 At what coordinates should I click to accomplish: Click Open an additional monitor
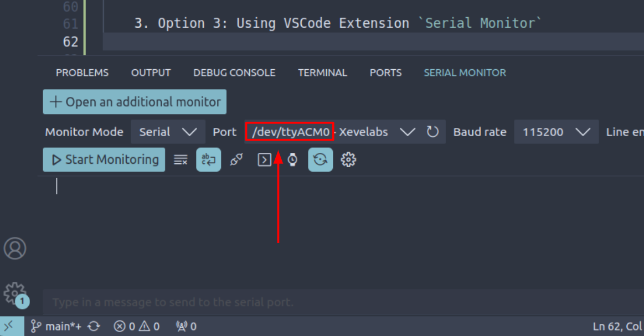[x=135, y=102]
